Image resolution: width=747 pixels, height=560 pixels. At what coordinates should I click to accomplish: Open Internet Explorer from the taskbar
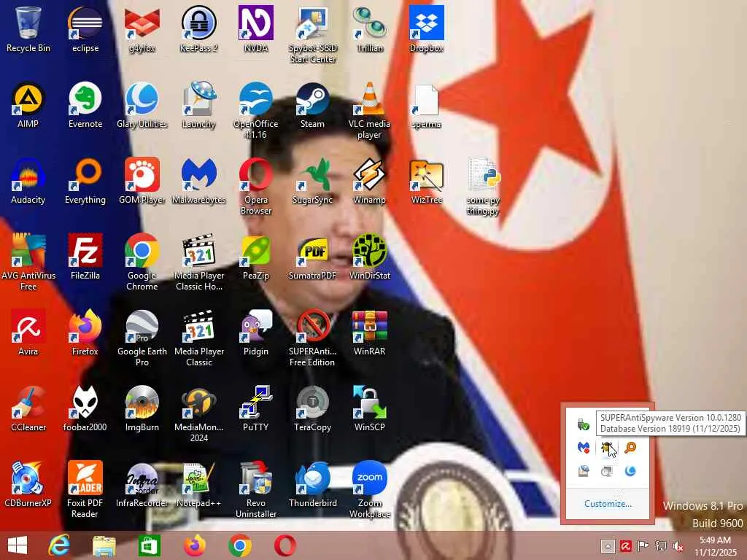click(59, 545)
